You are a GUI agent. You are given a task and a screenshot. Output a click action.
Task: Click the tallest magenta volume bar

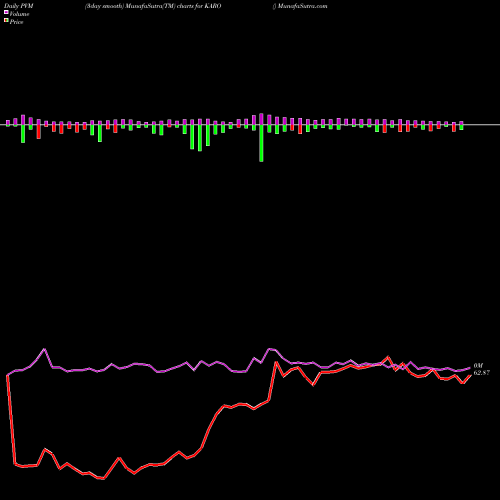click(x=261, y=119)
